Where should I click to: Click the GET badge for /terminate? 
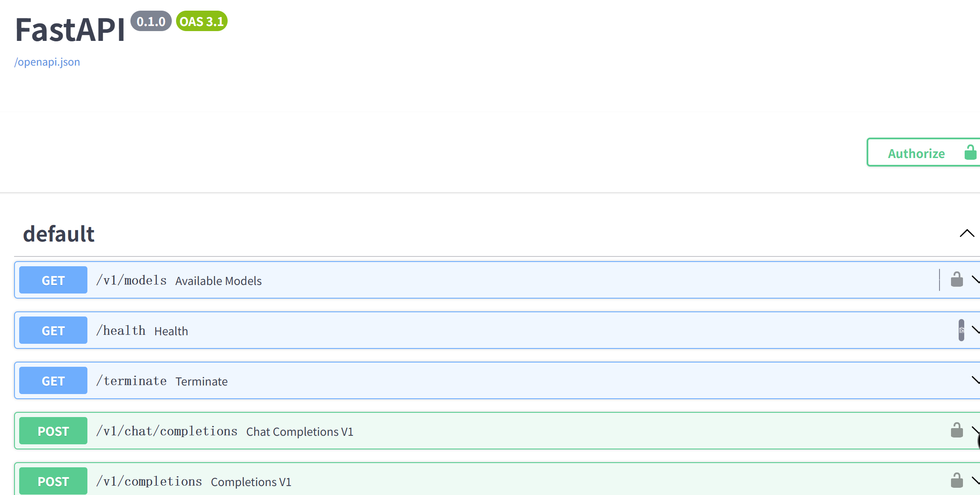point(53,381)
